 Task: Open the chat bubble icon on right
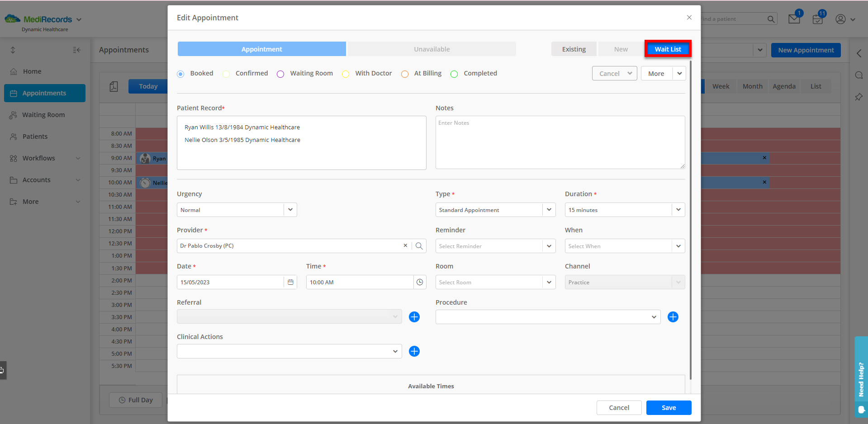coord(859,75)
